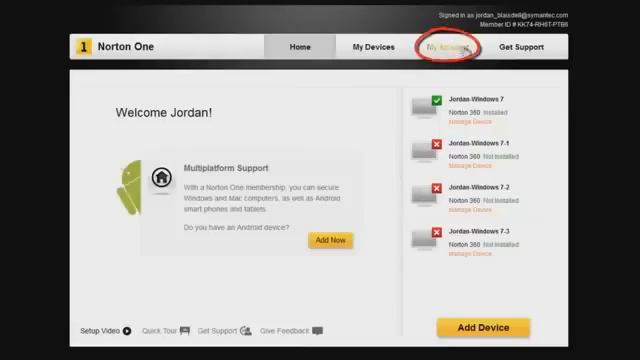Click the Android robot image
The height and width of the screenshot is (360, 640).
[x=129, y=187]
